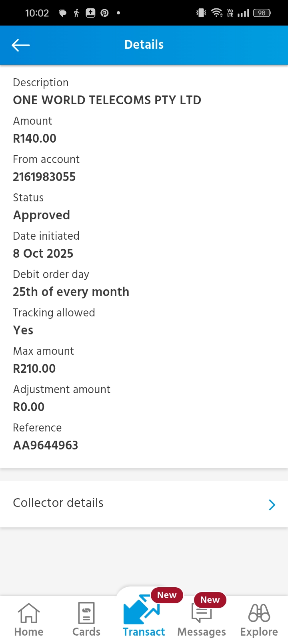The image size is (288, 644).
Task: Tap the New badge on Messages
Action: (210, 600)
